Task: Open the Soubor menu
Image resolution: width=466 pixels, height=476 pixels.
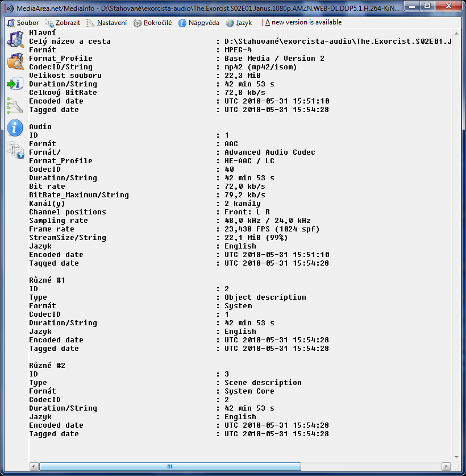Action: (23, 23)
